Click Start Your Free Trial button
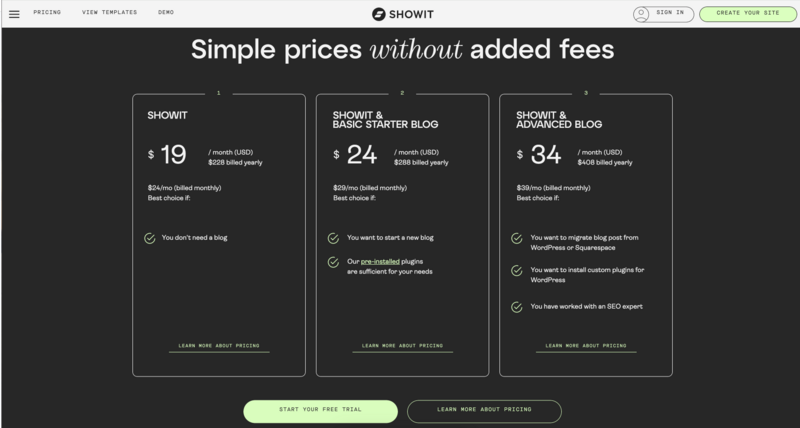 coord(320,411)
